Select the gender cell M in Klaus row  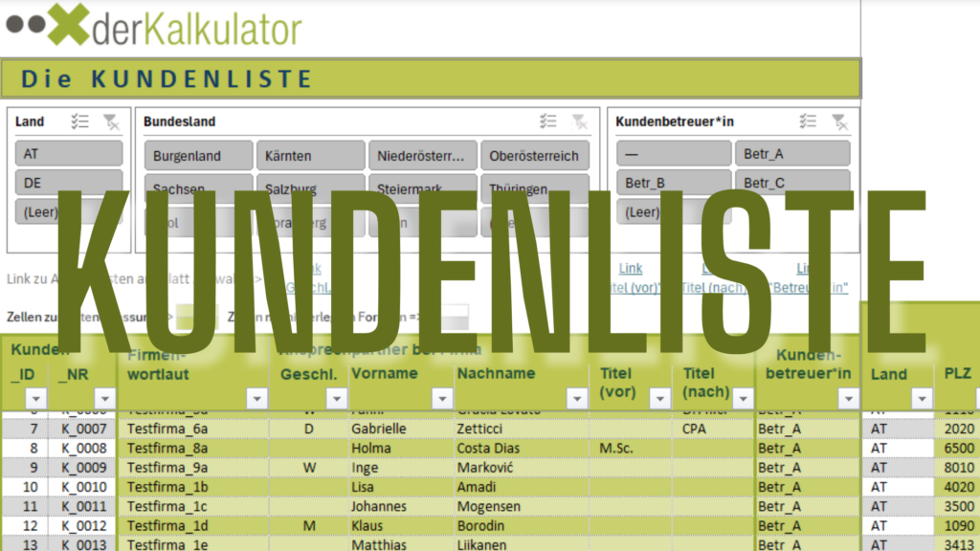(x=309, y=525)
